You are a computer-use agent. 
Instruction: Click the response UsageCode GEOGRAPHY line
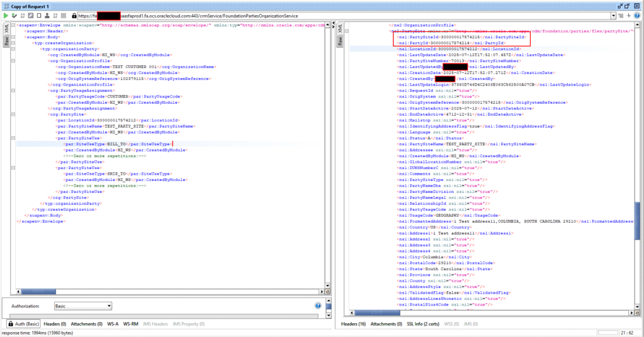pos(449,215)
